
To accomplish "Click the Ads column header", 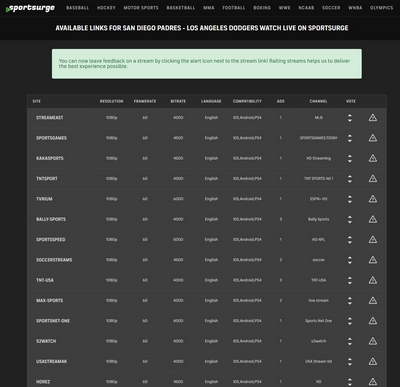I will pos(281,101).
